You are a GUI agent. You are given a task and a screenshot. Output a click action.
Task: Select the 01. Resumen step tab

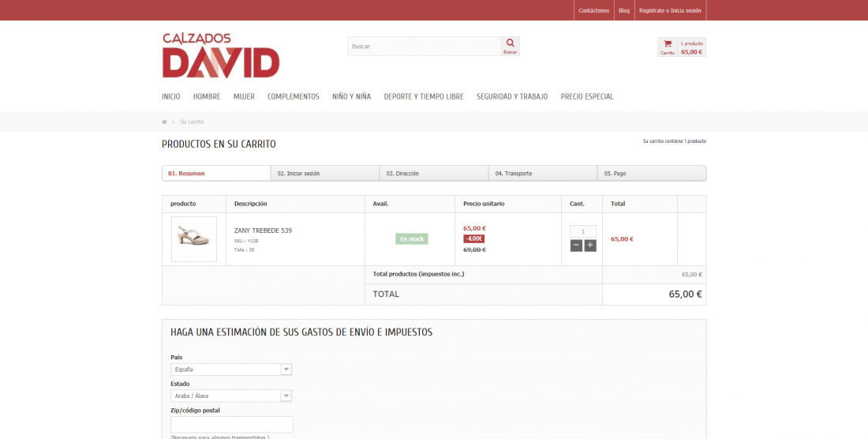pos(216,173)
